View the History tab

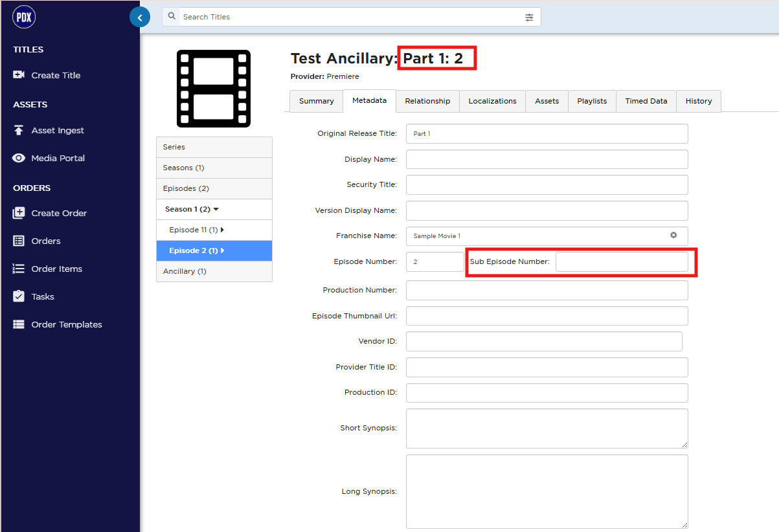(699, 101)
